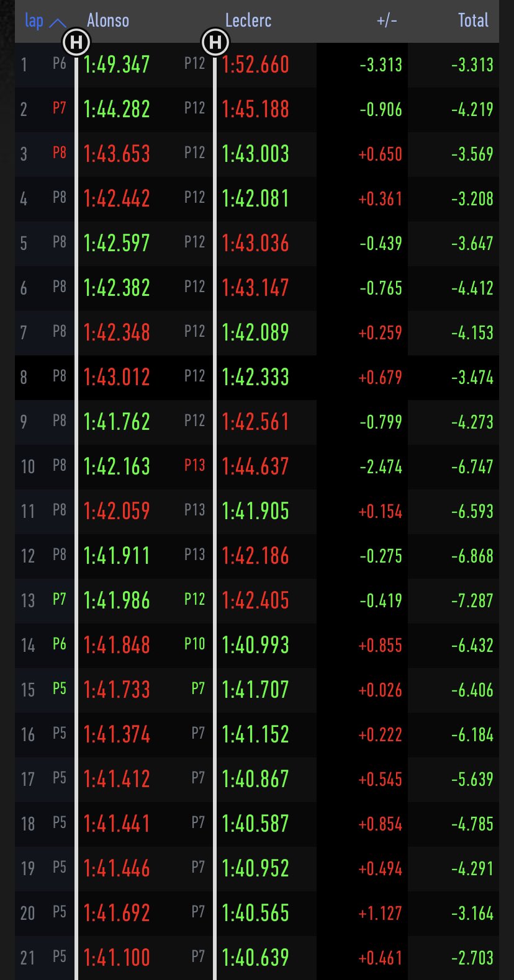This screenshot has width=514, height=980.
Task: Select Leclerc lap time 1:52.660
Action: tap(256, 65)
